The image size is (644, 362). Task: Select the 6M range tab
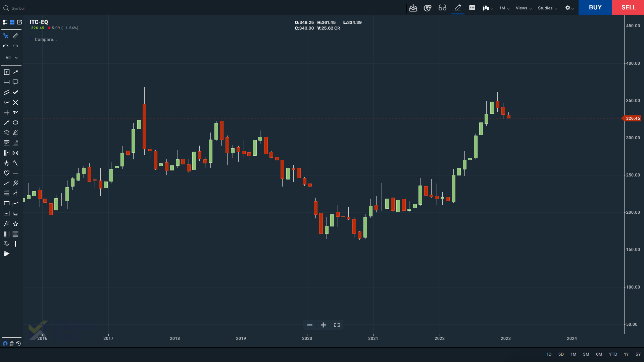[599, 354]
